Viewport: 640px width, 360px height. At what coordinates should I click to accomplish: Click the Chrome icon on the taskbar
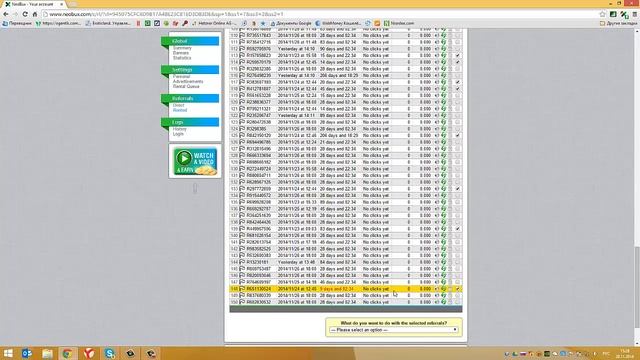click(68, 353)
